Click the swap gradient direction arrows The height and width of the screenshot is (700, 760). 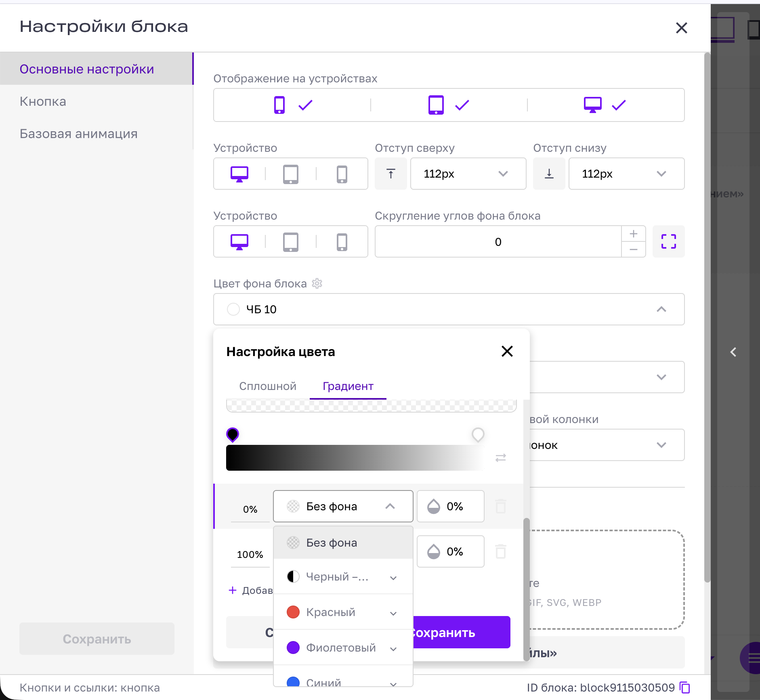tap(501, 457)
